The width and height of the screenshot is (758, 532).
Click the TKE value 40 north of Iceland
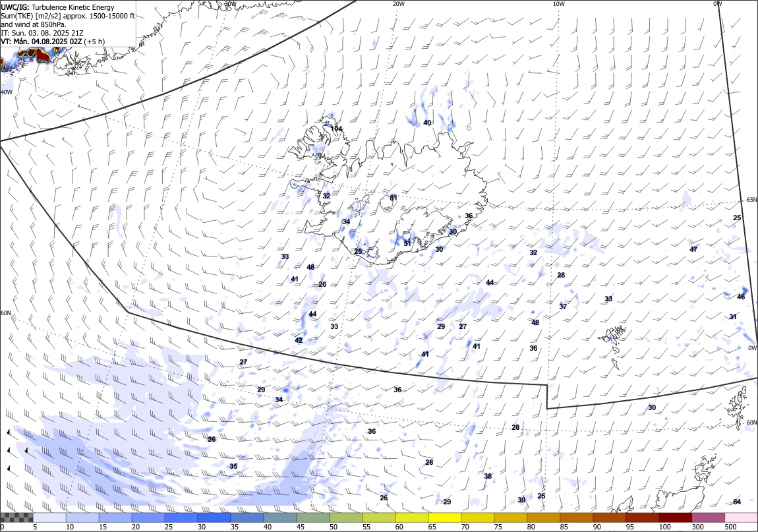pyautogui.click(x=427, y=123)
